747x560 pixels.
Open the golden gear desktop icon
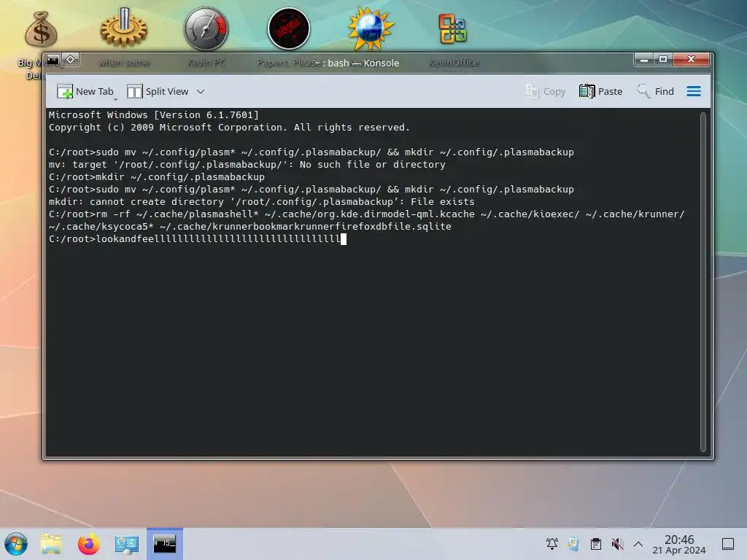coord(124,28)
